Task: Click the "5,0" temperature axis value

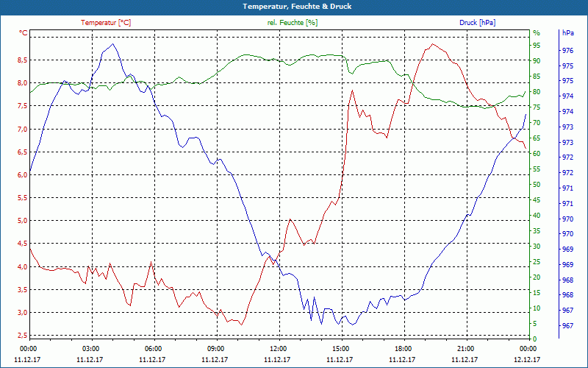Action: coord(23,221)
